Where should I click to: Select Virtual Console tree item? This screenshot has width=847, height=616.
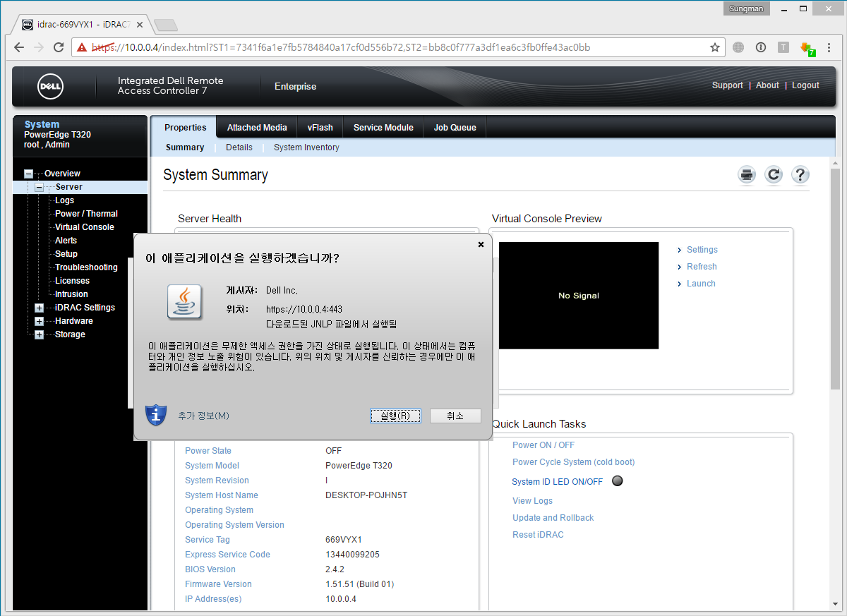point(85,227)
